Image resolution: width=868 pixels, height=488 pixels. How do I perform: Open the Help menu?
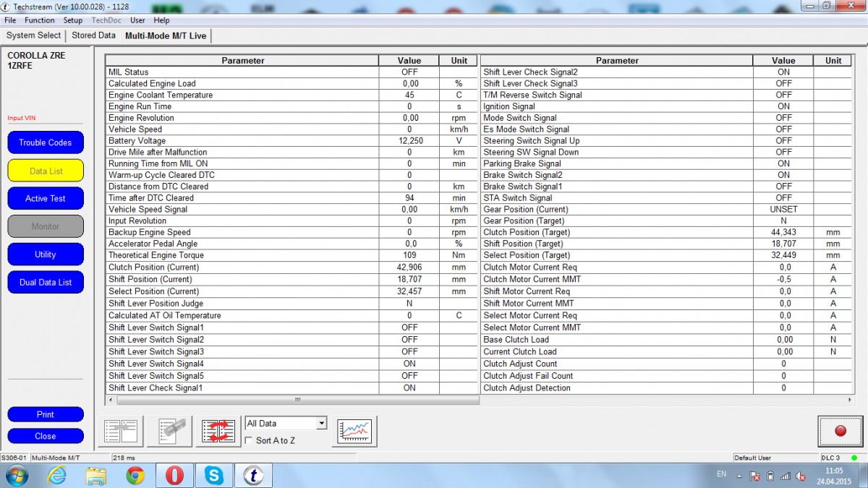click(161, 20)
